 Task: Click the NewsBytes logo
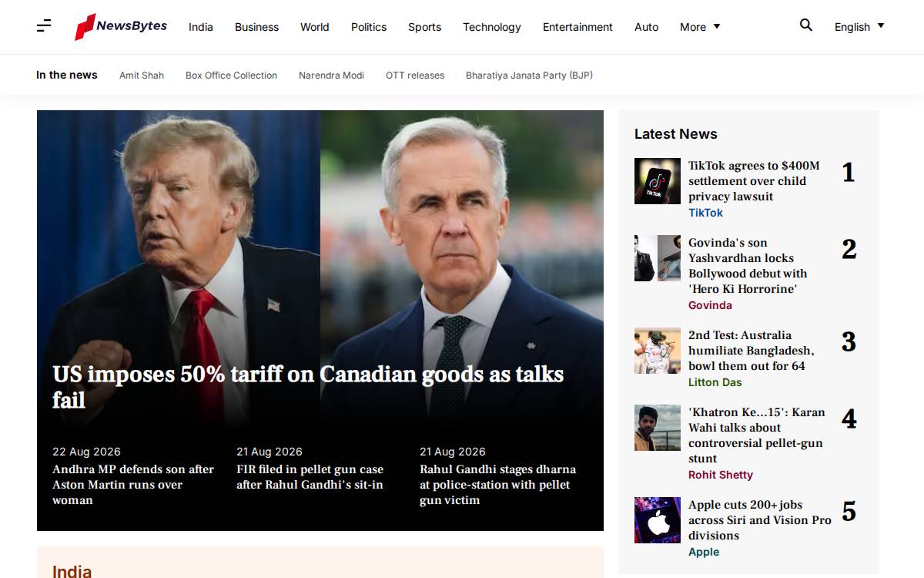tap(121, 26)
